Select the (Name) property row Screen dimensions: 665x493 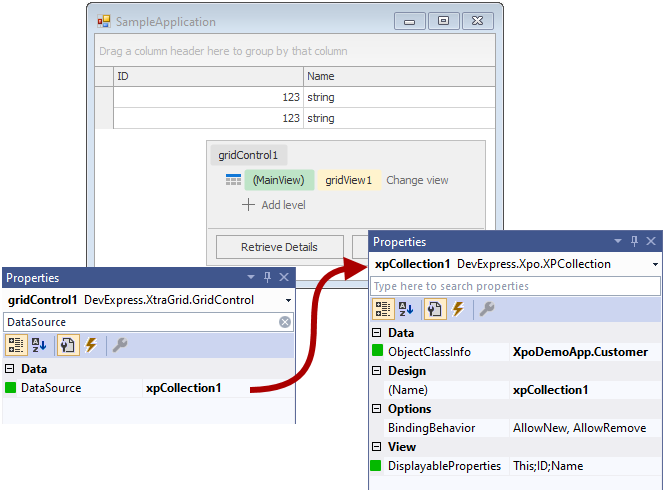click(x=522, y=390)
